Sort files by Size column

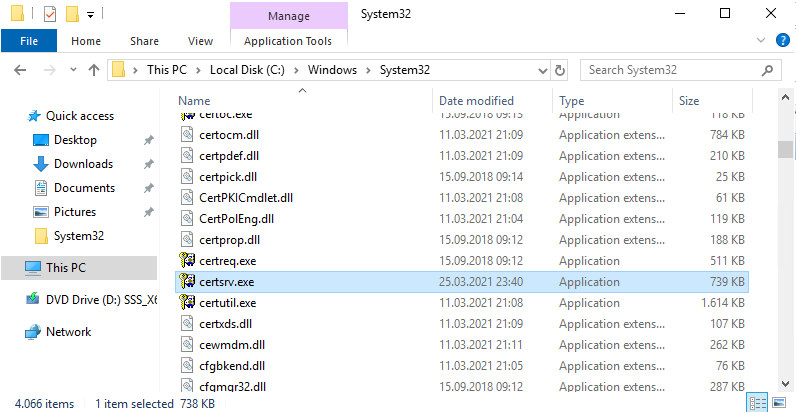point(713,101)
